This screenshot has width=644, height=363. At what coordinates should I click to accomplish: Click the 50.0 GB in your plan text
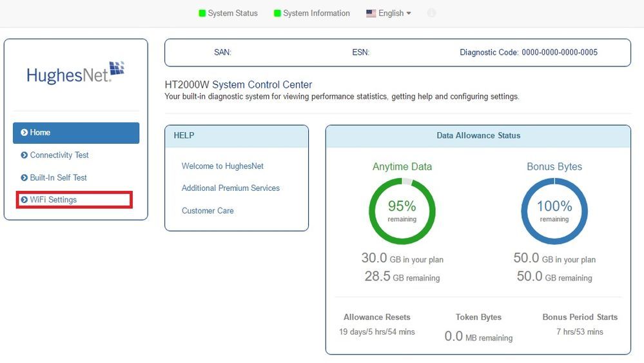click(x=554, y=259)
